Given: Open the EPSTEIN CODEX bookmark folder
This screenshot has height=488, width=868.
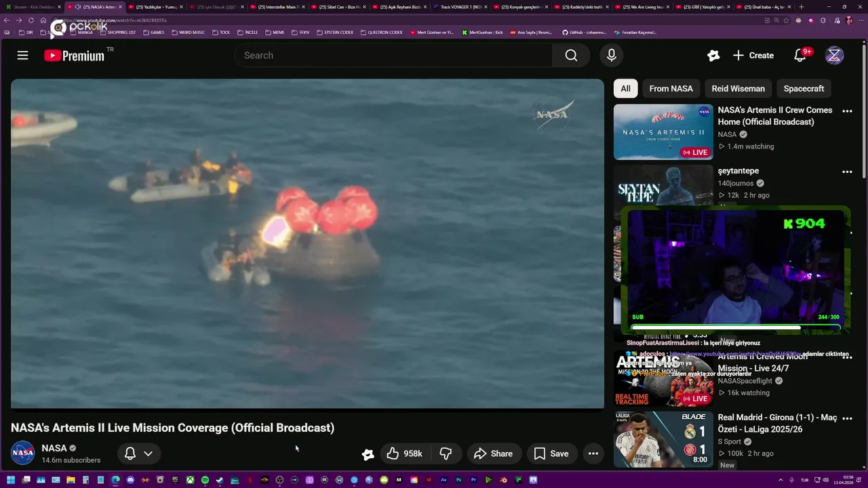Looking at the screenshot, I should coord(335,33).
